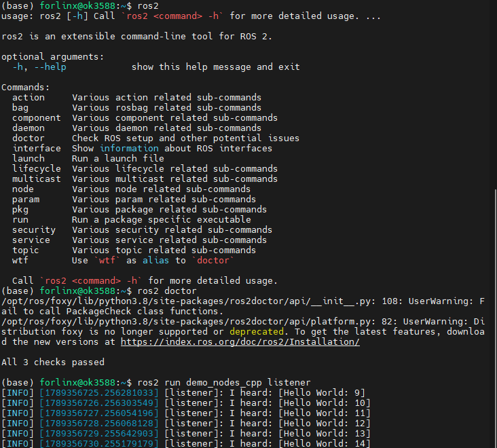Click the 'Hello World: 11' log message
The width and height of the screenshot is (497, 448).
coord(325,413)
